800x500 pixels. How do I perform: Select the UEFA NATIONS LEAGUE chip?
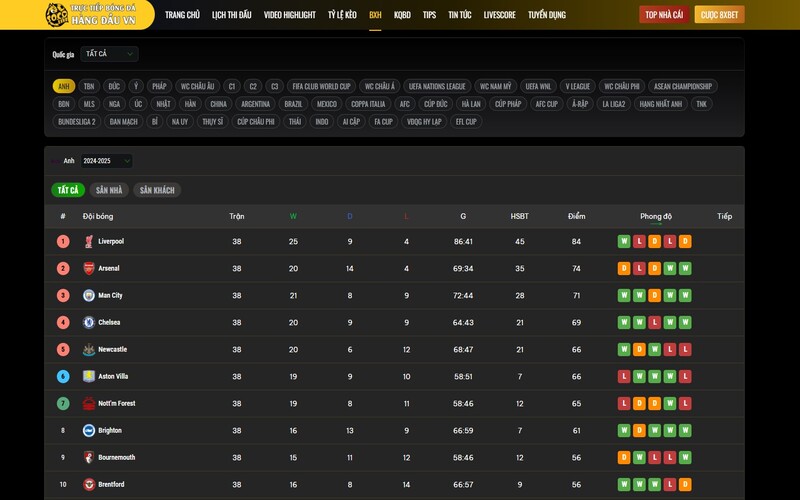click(x=437, y=86)
